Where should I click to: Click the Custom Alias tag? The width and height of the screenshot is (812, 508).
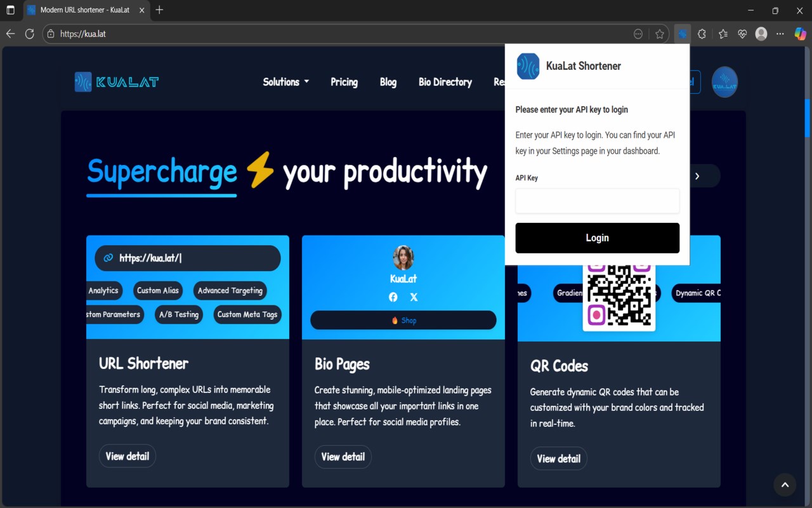[158, 290]
